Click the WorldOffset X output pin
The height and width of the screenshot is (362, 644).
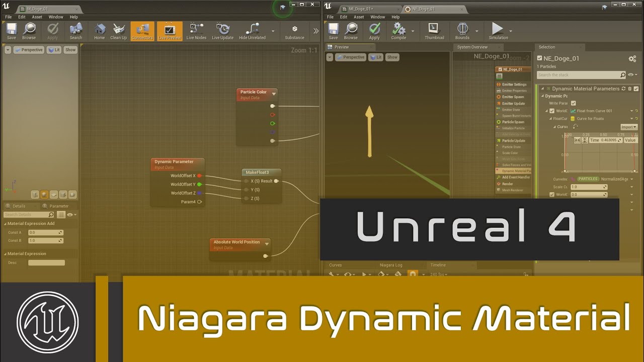[x=199, y=176]
